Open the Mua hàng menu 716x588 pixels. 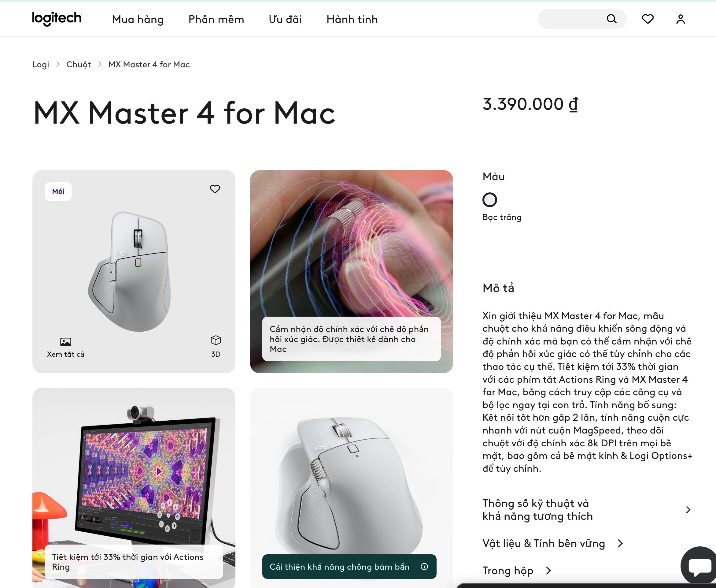(x=138, y=19)
